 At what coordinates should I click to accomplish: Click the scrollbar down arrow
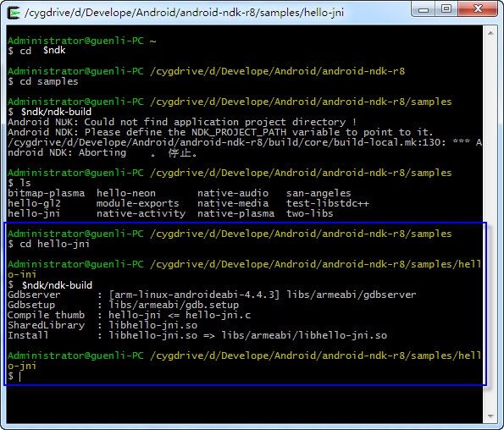tap(490, 416)
